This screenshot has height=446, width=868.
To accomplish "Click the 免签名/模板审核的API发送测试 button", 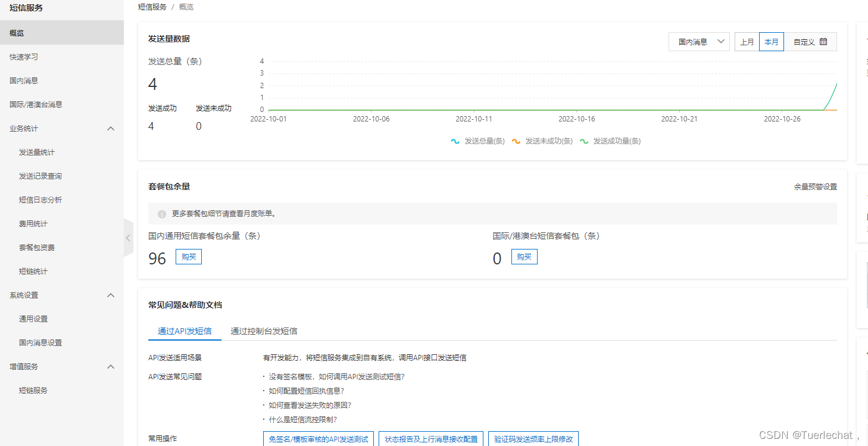I will click(319, 438).
